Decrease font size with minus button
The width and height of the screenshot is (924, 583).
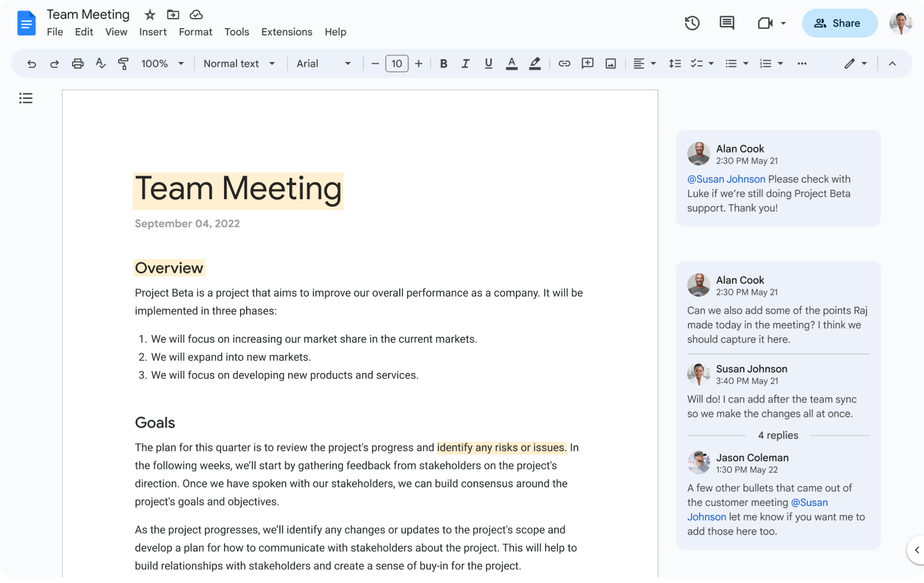point(375,64)
